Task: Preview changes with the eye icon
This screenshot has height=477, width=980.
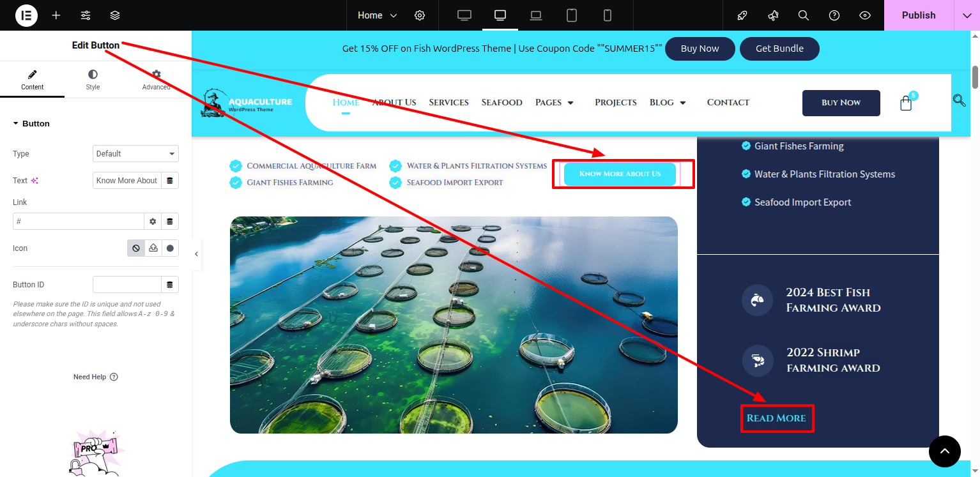Action: pos(865,15)
